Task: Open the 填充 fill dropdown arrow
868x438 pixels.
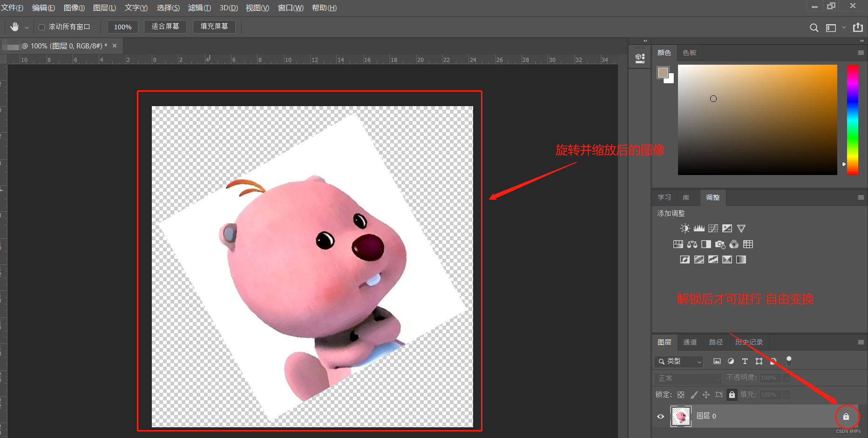Action: 787,395
